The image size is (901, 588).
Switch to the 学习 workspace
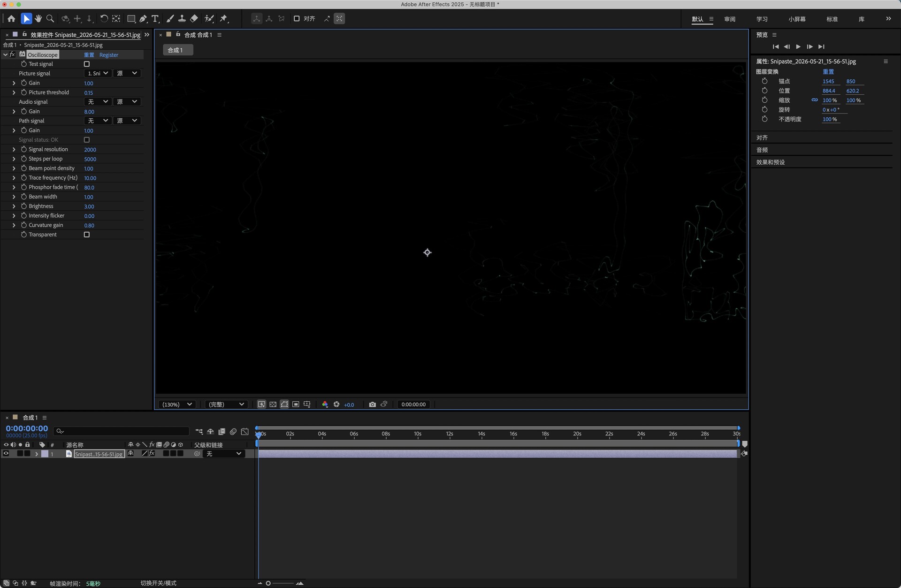(762, 19)
